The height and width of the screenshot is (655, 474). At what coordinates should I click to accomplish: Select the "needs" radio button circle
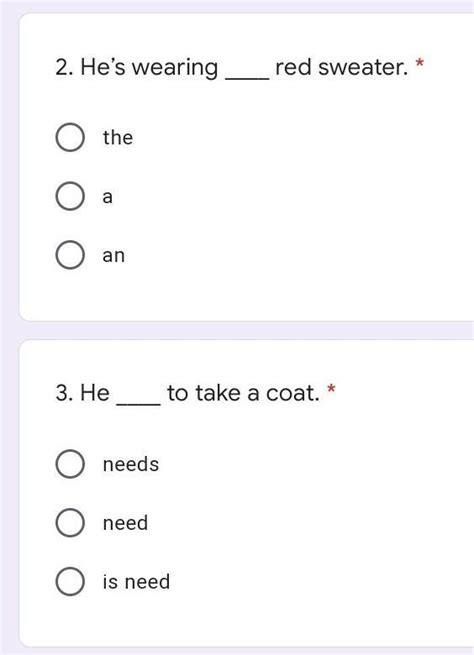click(x=70, y=464)
